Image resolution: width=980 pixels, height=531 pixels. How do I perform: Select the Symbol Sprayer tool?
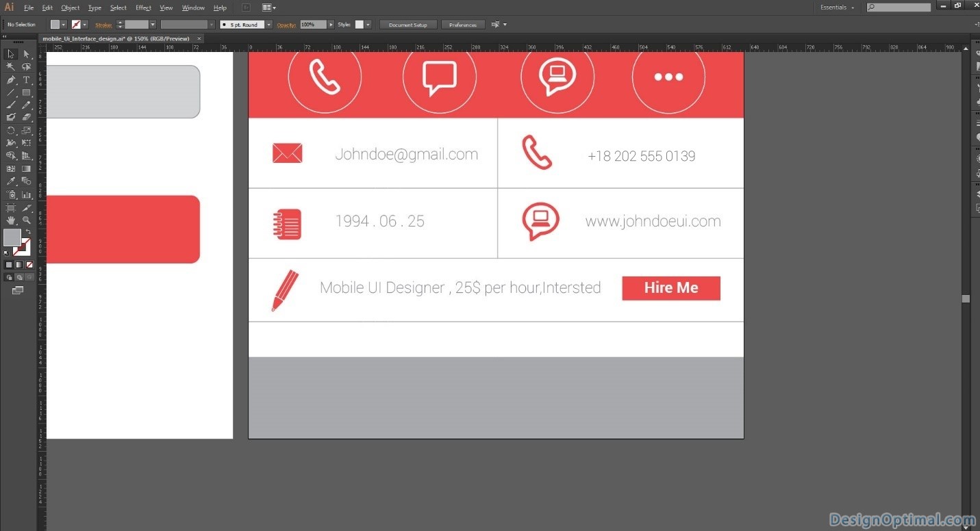[x=11, y=195]
